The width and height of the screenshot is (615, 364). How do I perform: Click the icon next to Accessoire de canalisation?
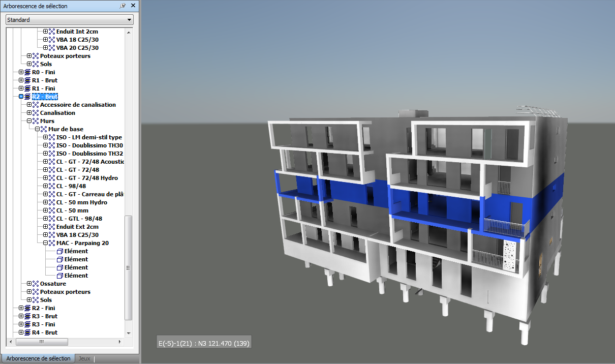click(x=36, y=105)
